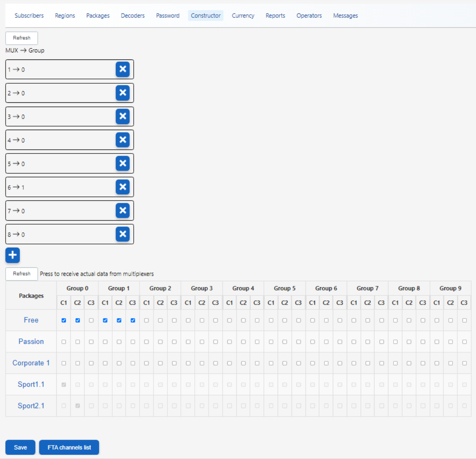Remove the 6 → 1 MUX mapping
The width and height of the screenshot is (476, 459).
click(123, 187)
